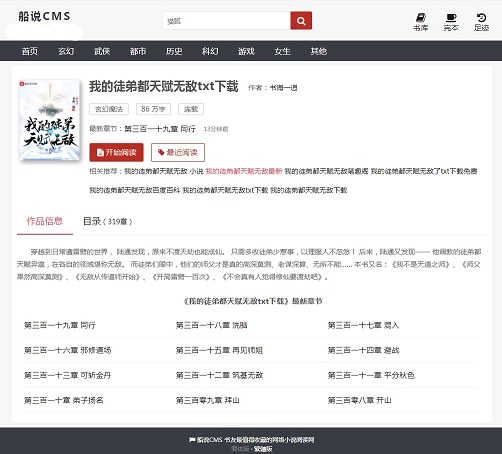Open the 书库 library icon

[420, 22]
